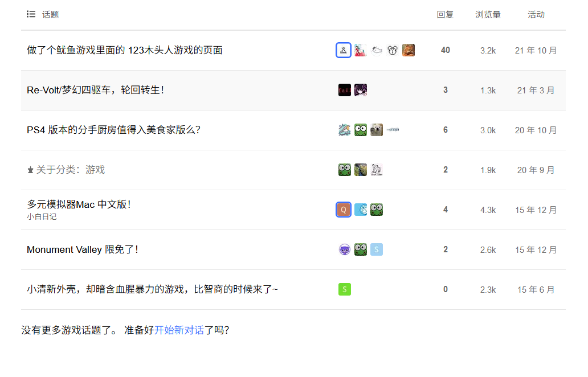
Task: Click the 2.3k views value
Action: tap(488, 290)
